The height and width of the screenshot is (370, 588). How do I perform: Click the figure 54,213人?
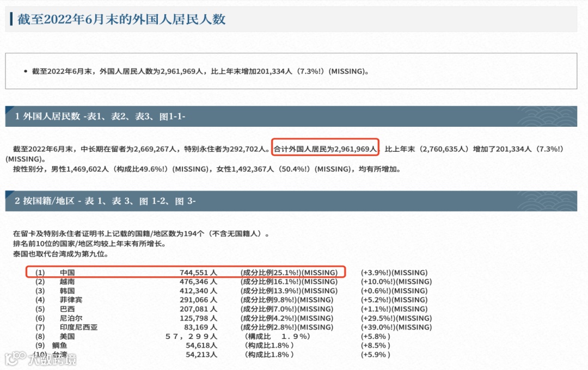pyautogui.click(x=201, y=355)
